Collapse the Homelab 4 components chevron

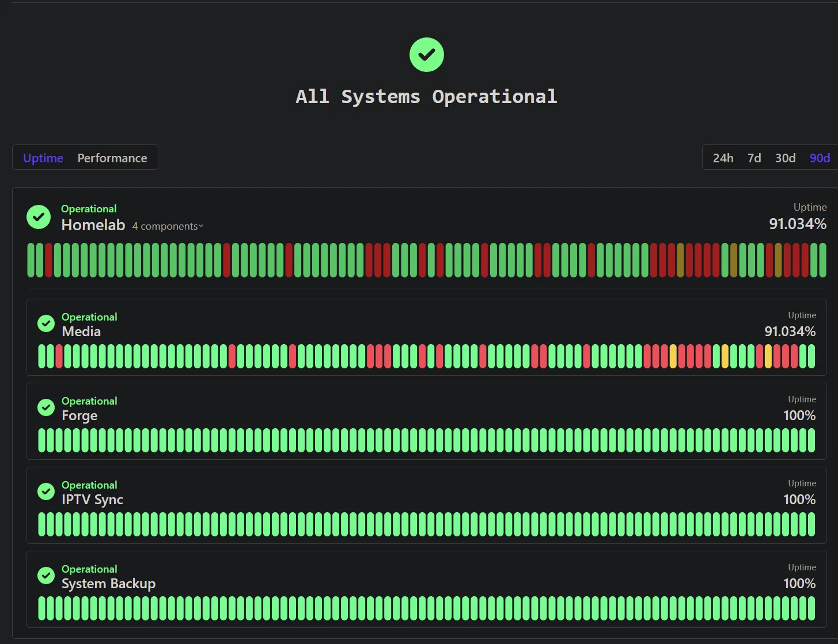click(201, 227)
